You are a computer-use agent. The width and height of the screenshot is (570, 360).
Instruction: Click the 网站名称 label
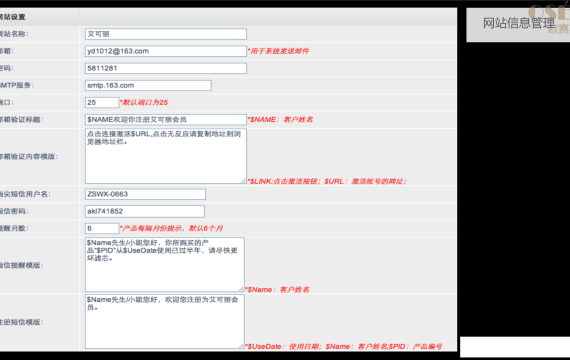point(14,34)
